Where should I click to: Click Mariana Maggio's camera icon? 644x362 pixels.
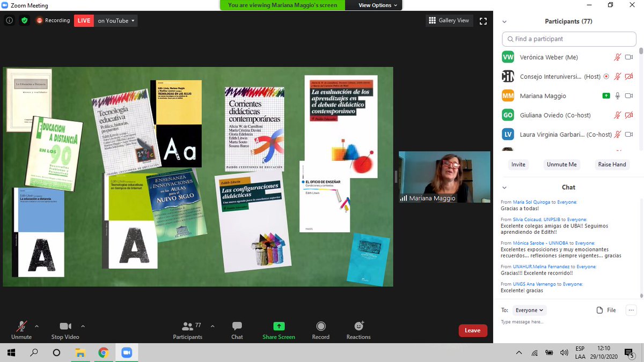tap(629, 96)
